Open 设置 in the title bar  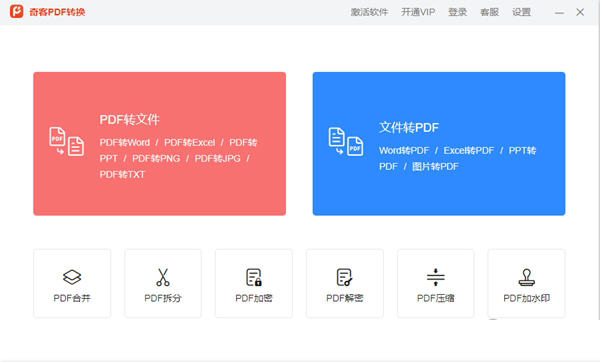(522, 12)
